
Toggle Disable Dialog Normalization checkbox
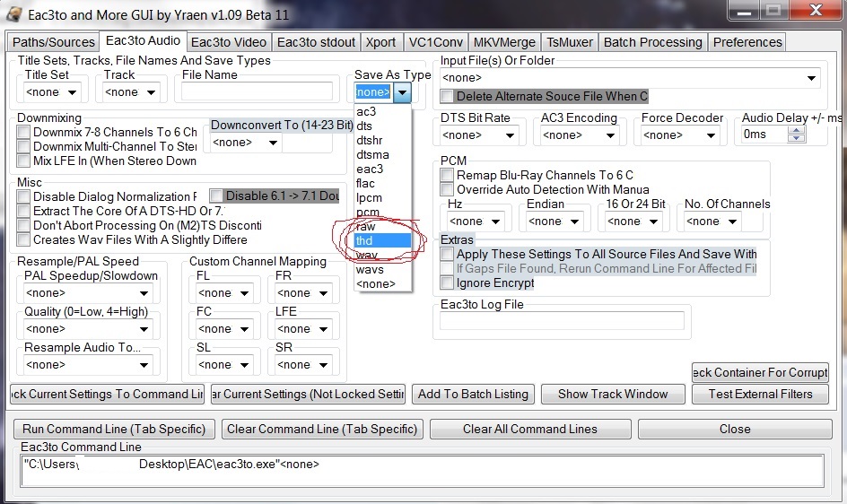point(23,196)
